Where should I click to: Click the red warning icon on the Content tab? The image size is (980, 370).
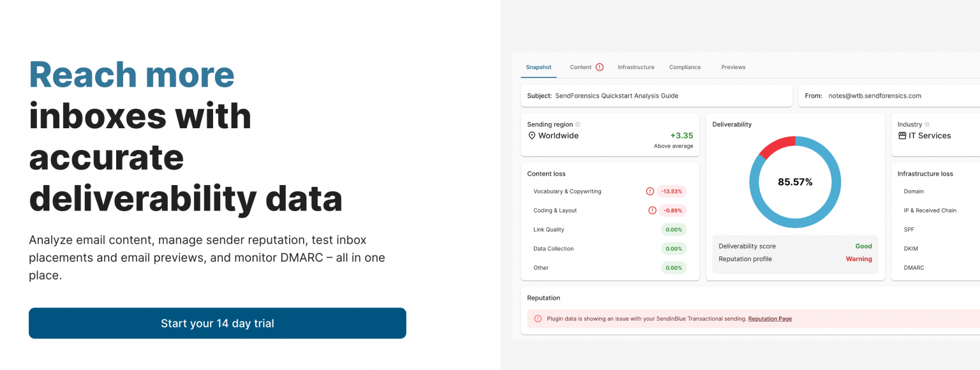point(598,66)
